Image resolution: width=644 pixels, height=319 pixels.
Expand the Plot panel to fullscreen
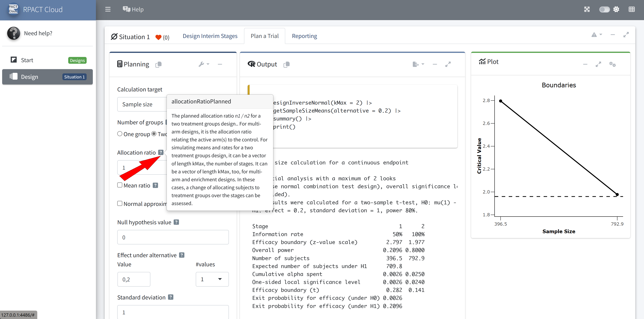tap(598, 64)
